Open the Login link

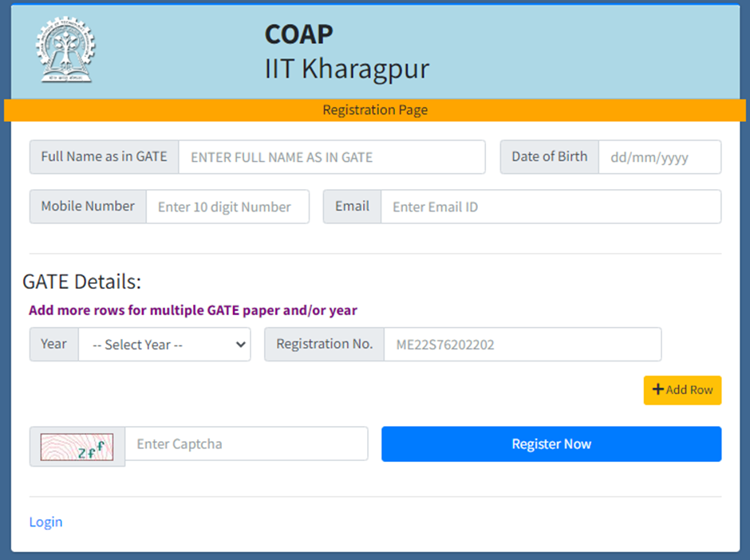(x=45, y=522)
